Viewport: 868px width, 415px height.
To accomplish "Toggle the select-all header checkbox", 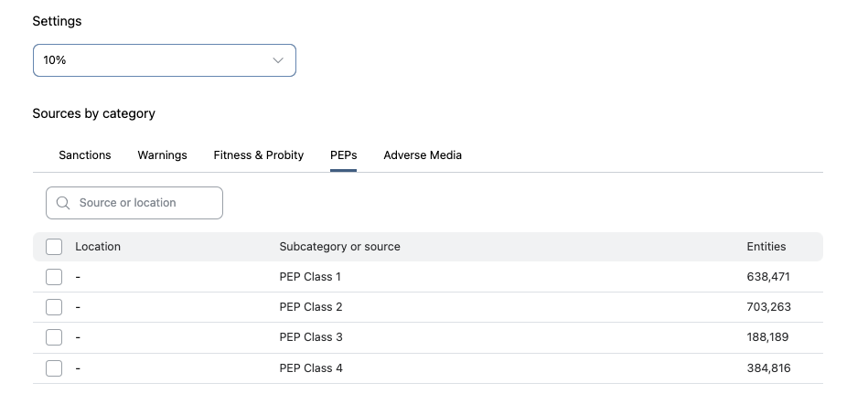I will [54, 247].
